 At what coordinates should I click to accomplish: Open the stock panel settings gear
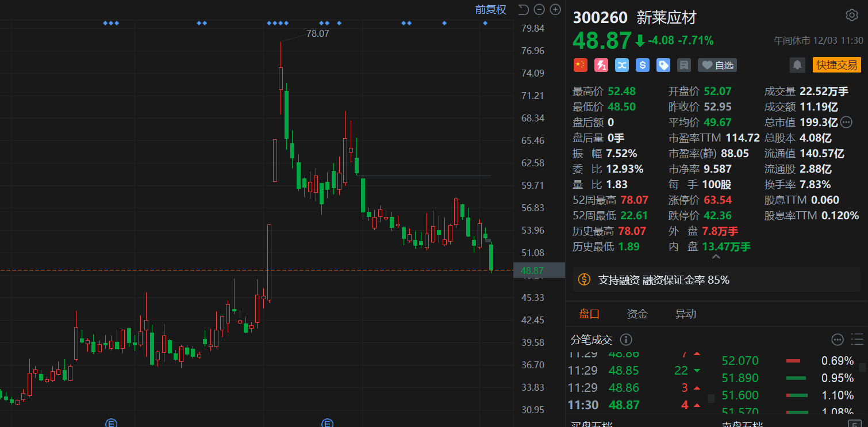click(851, 16)
